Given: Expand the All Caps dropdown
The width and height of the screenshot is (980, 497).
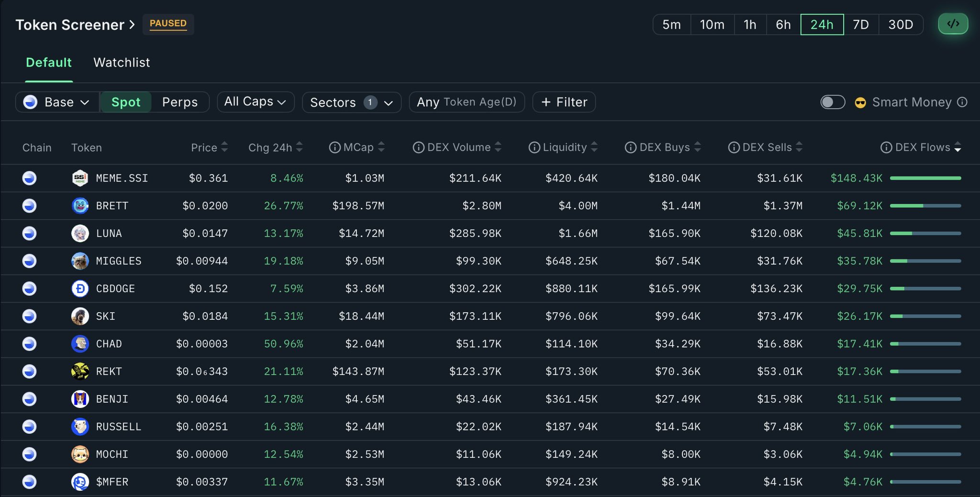Looking at the screenshot, I should click(255, 102).
